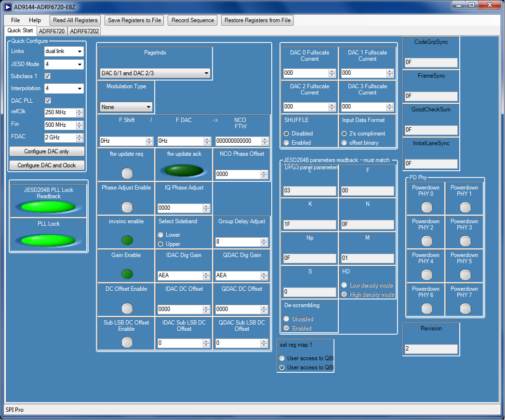Select the Lower sideband option
Viewport: 505px width, 420px height.
(160, 235)
